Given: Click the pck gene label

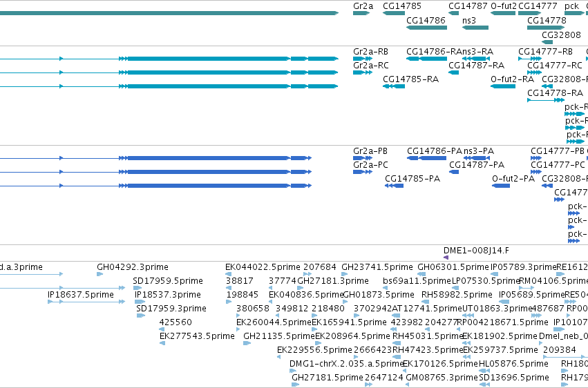Looking at the screenshot, I should [572, 6].
